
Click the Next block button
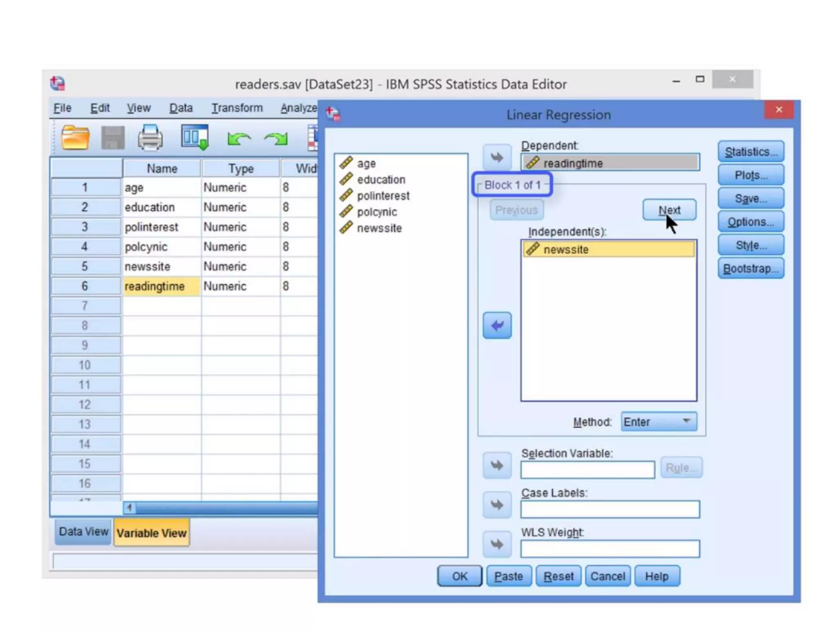click(x=669, y=210)
